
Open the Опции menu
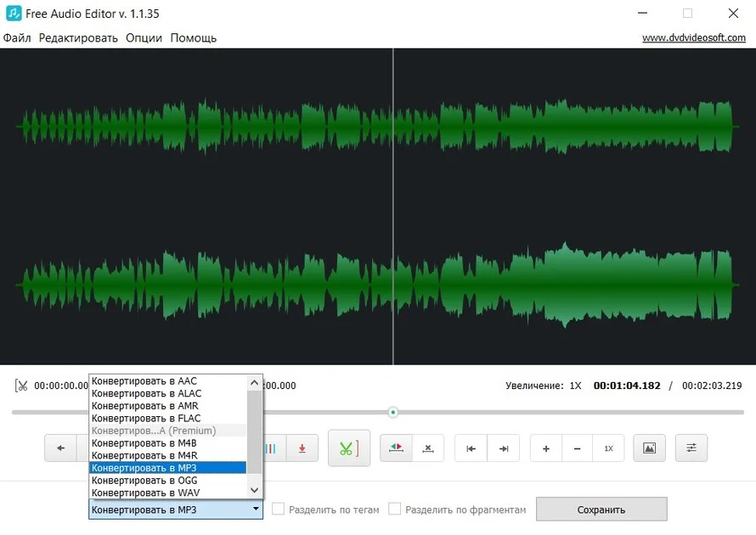coord(143,37)
